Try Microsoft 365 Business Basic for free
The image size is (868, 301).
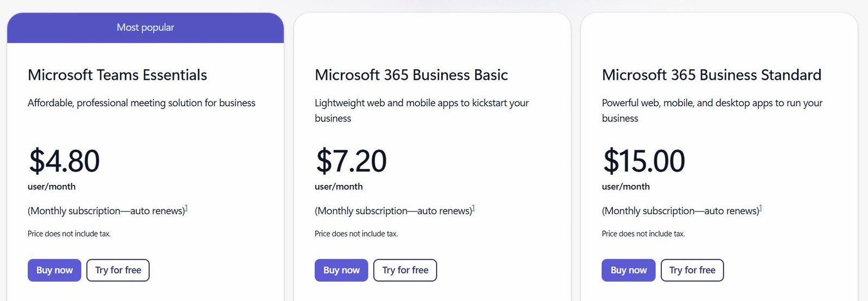point(405,270)
